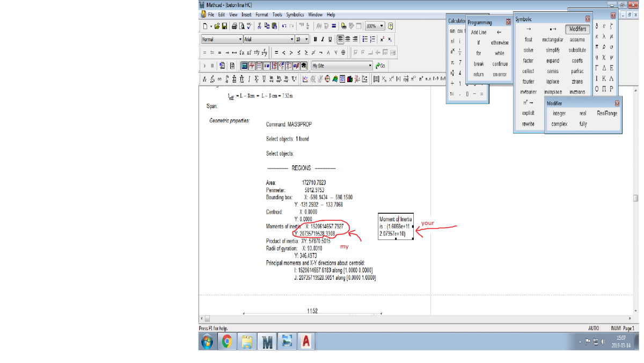Viewport: 644px width, 363px height.
Task: Click integer in the Modifier panel
Action: coord(559,113)
